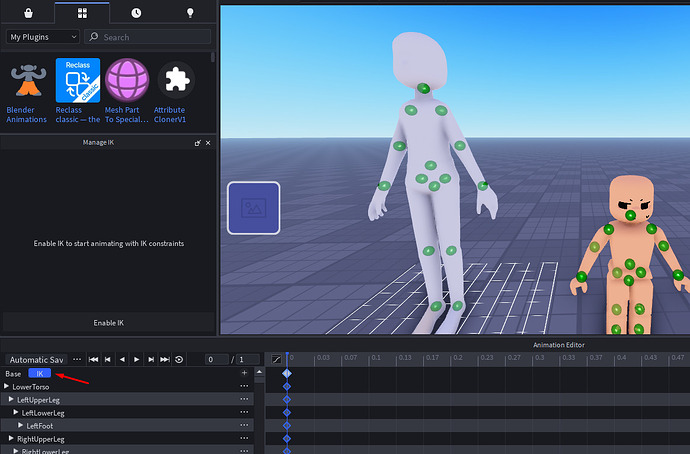This screenshot has height=454, width=690.
Task: Open the LeftFoot track options menu
Action: click(x=243, y=425)
